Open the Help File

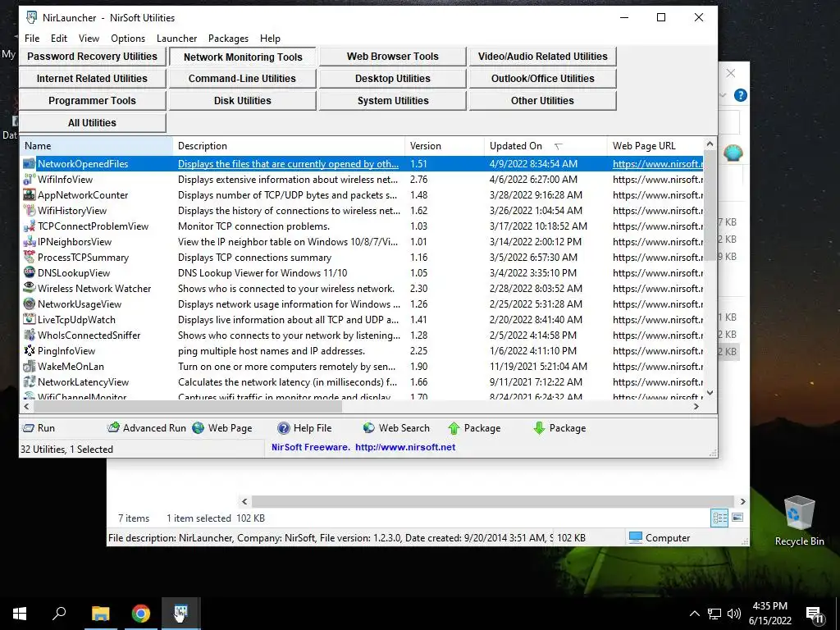[x=304, y=428]
